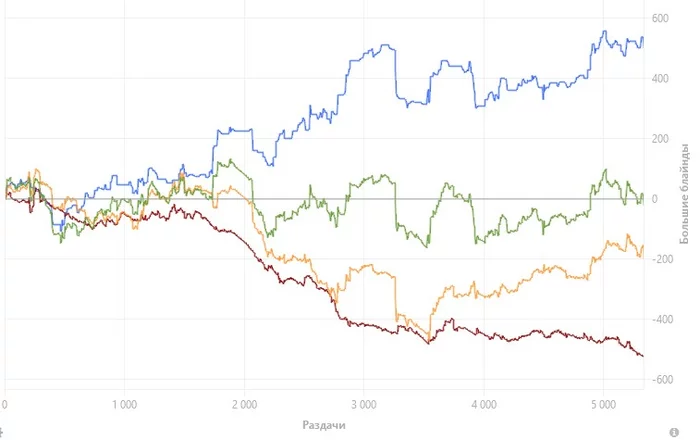
Task: Click the -200 label on the y-axis
Action: [660, 259]
